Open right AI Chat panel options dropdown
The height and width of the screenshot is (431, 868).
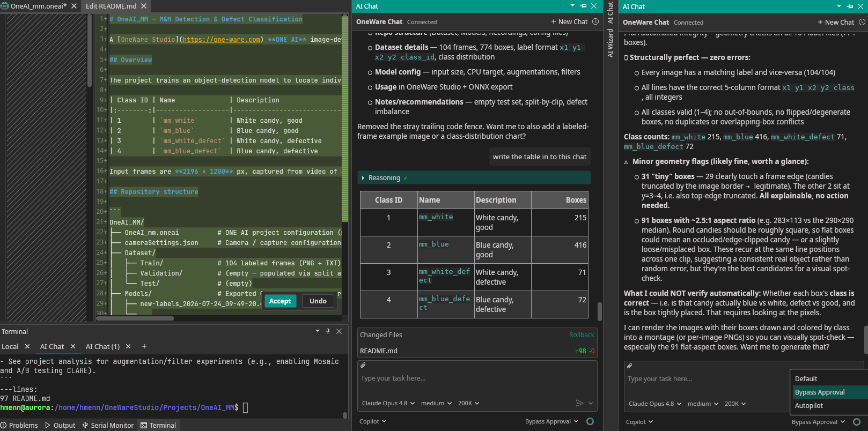pyautogui.click(x=839, y=6)
